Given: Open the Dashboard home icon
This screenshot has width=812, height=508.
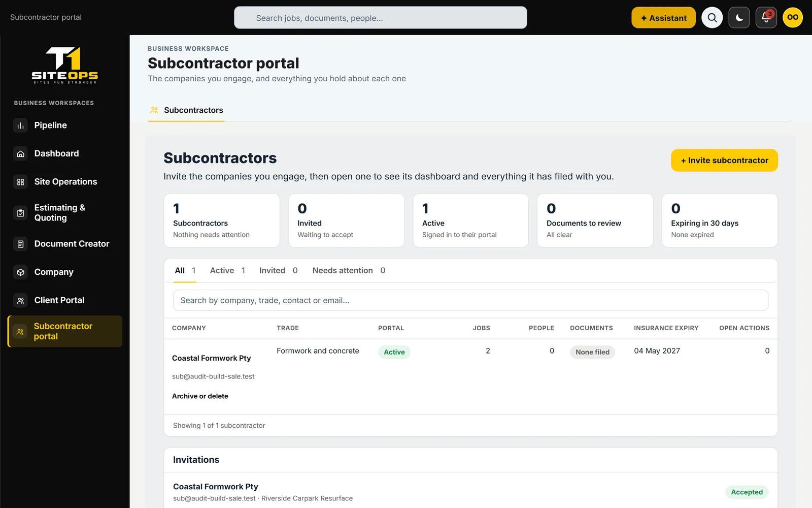Looking at the screenshot, I should tap(20, 153).
